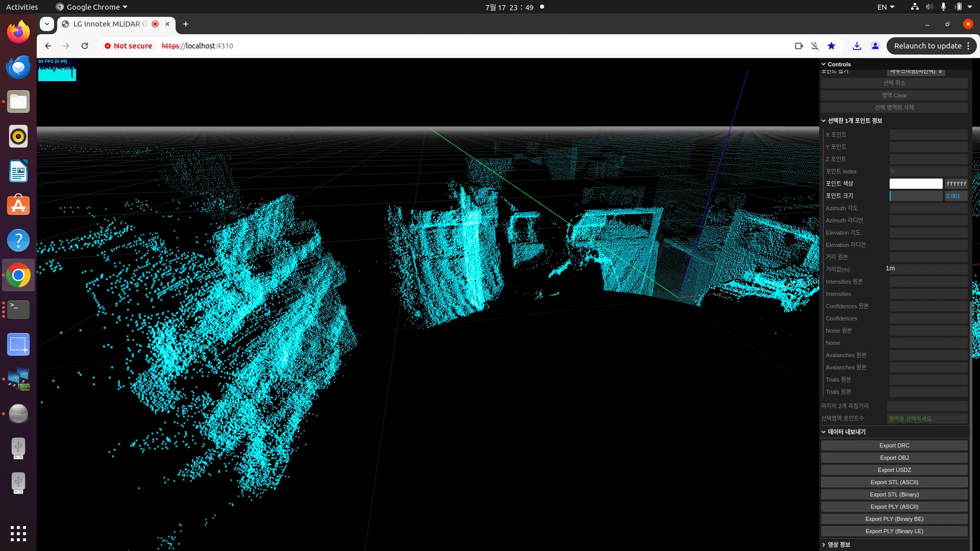Click the Export OBJ button
Screen dimensions: 980x551
894,458
